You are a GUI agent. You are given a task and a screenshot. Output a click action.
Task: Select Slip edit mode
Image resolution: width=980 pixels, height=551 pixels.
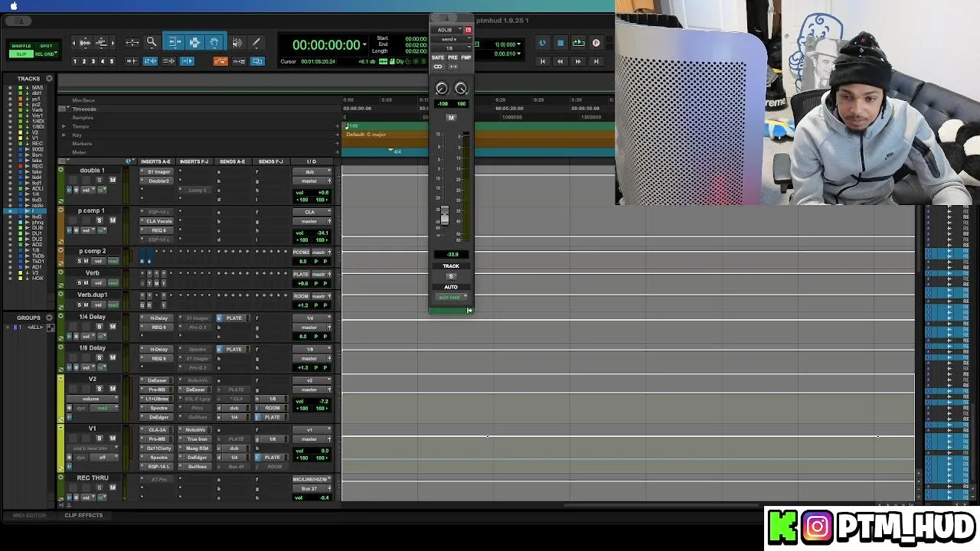(x=21, y=54)
